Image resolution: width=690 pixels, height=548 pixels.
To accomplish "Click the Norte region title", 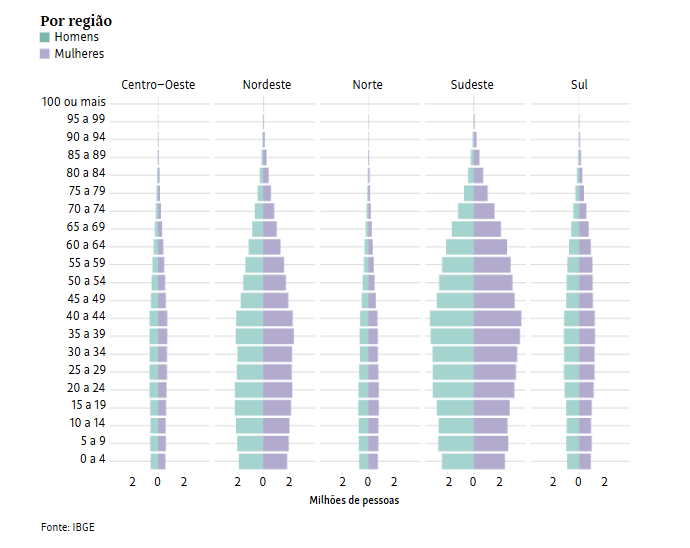I will (x=367, y=85).
